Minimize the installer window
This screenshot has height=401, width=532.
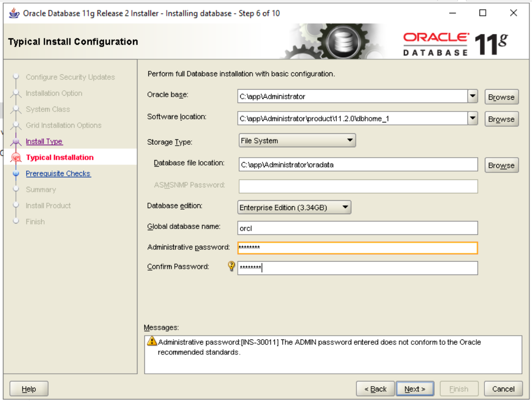pos(453,13)
